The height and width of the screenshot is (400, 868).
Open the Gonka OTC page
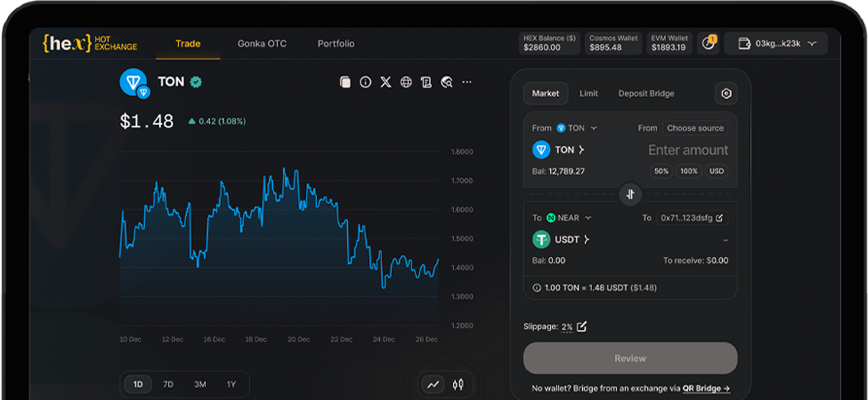click(262, 44)
